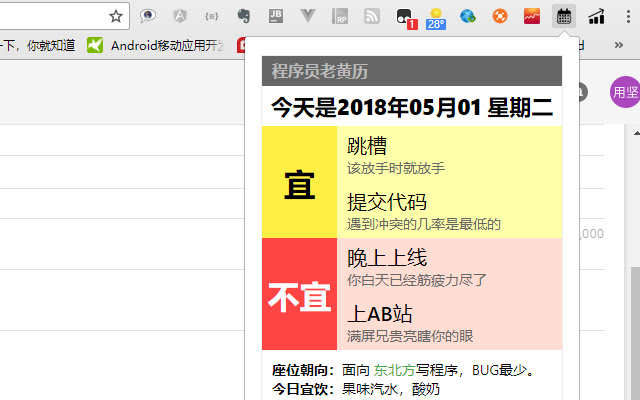Open the eye speech-bubble extension

point(147,16)
